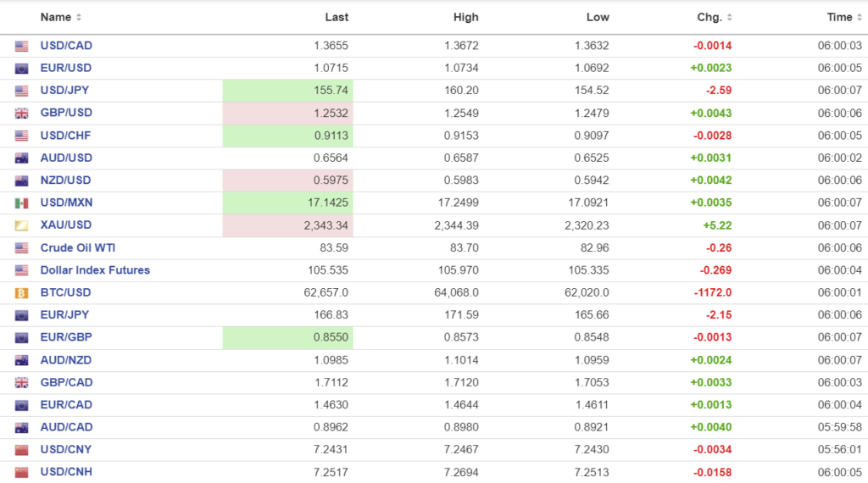Click the flag icon beside USD/CAD

(x=21, y=47)
